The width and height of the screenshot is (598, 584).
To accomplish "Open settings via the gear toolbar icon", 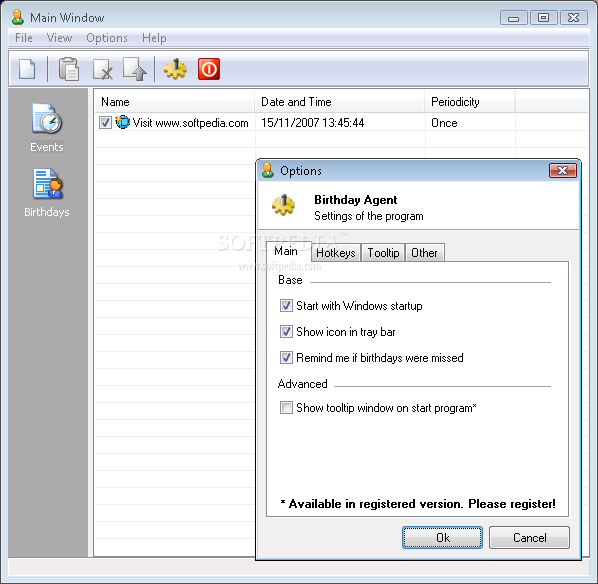I will pos(175,69).
